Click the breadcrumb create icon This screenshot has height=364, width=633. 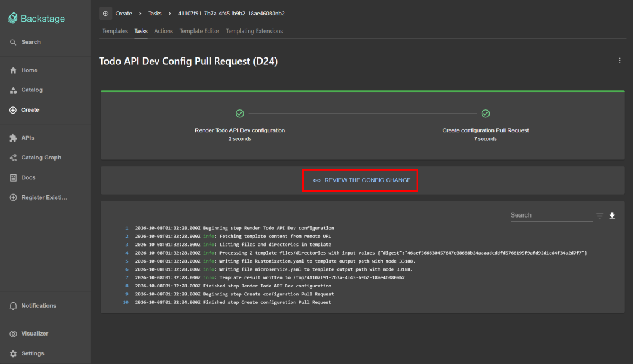click(105, 14)
